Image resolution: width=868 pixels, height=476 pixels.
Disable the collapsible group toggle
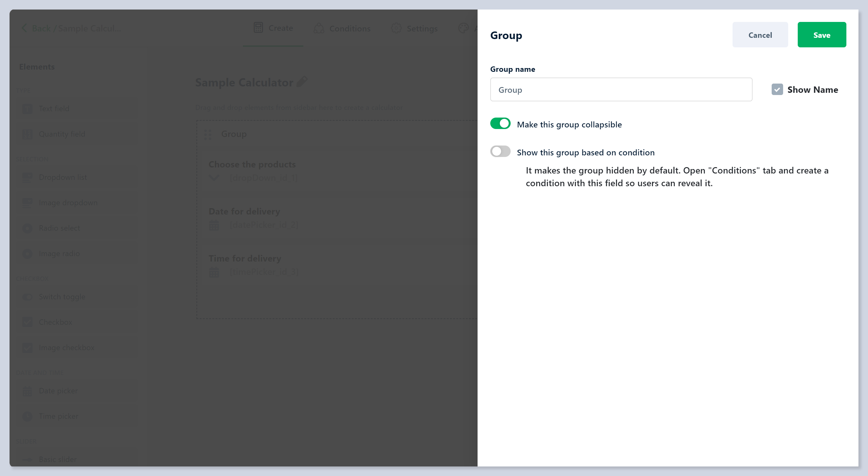tap(500, 124)
